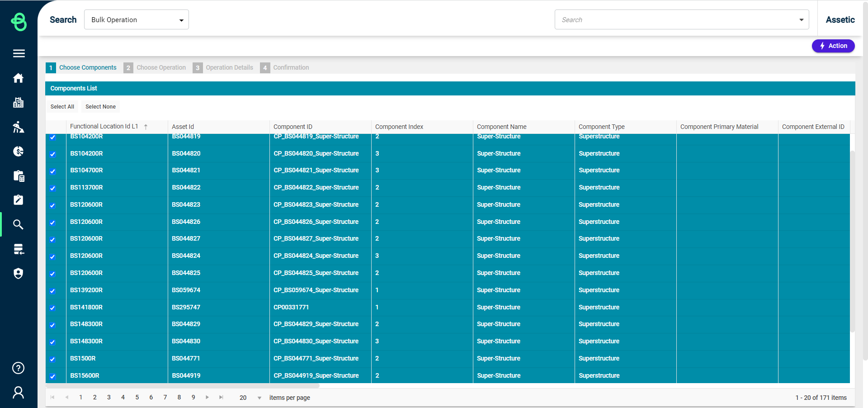Go to next page arrow in pager

pyautogui.click(x=207, y=397)
